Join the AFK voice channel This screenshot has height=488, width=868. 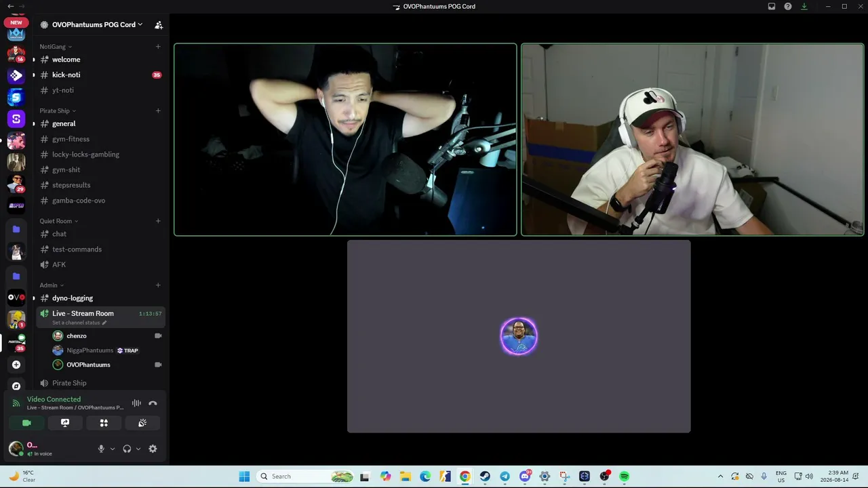[100, 264]
